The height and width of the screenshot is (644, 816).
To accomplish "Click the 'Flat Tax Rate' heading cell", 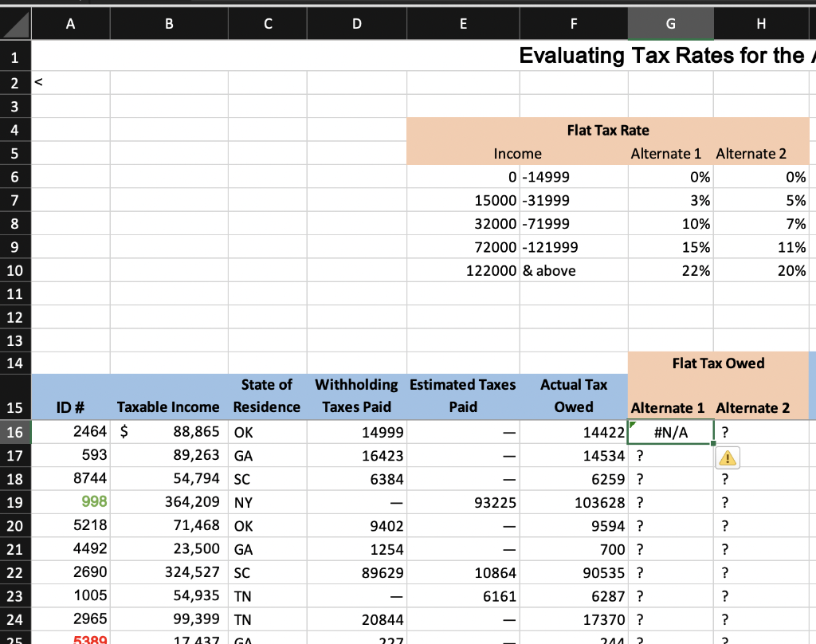I will click(x=608, y=130).
